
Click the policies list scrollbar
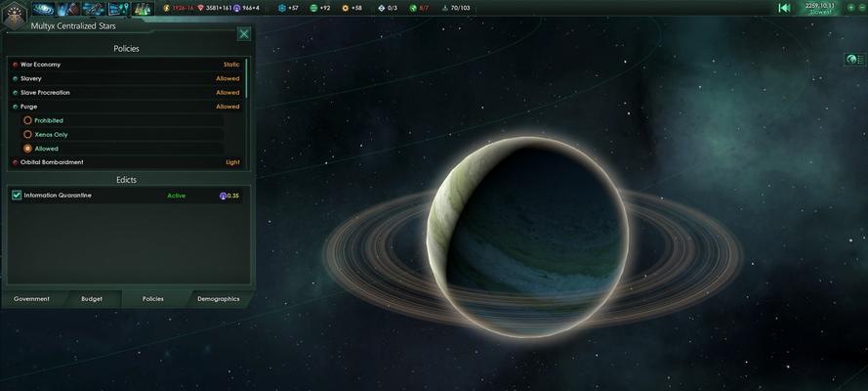coord(246,78)
